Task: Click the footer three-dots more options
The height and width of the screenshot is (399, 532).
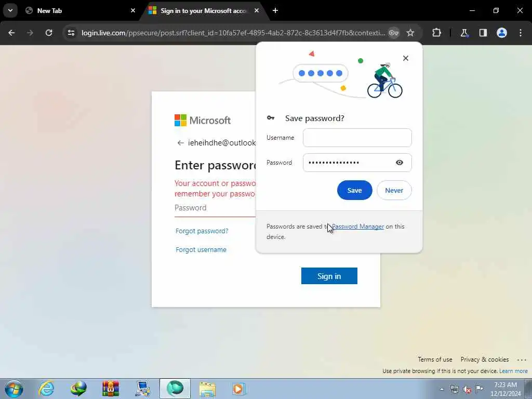Action: tap(522, 360)
